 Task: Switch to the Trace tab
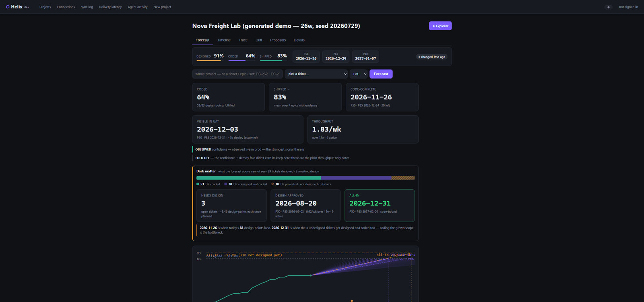pyautogui.click(x=243, y=40)
